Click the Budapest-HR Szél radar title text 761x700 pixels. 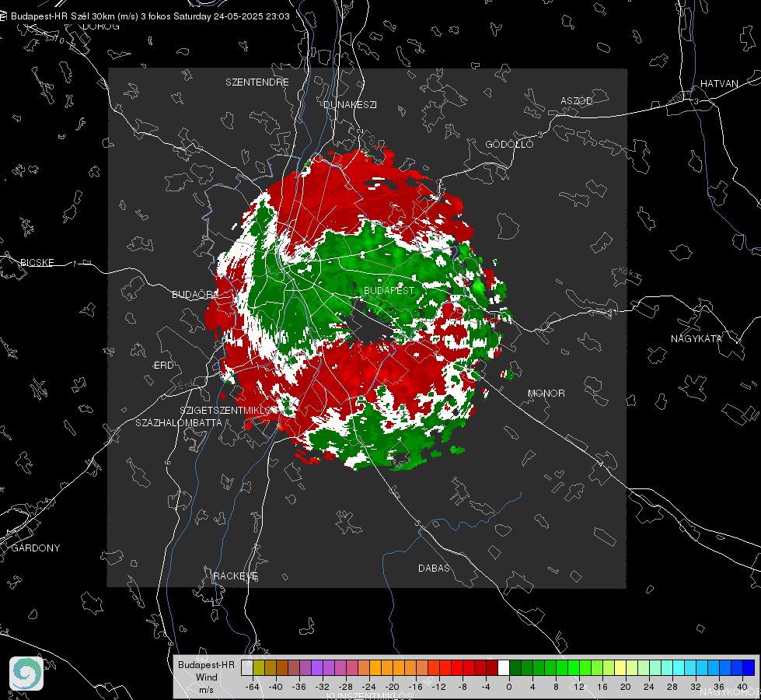[150, 16]
